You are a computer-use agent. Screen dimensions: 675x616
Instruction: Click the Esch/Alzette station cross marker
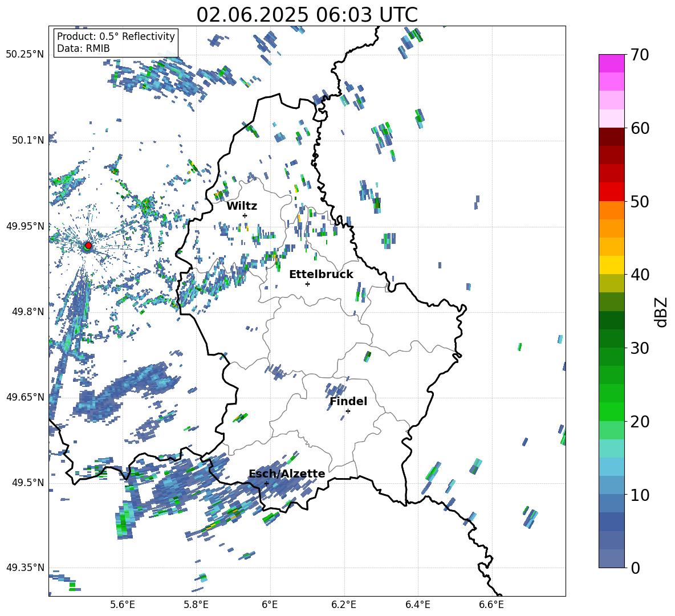[x=266, y=483]
